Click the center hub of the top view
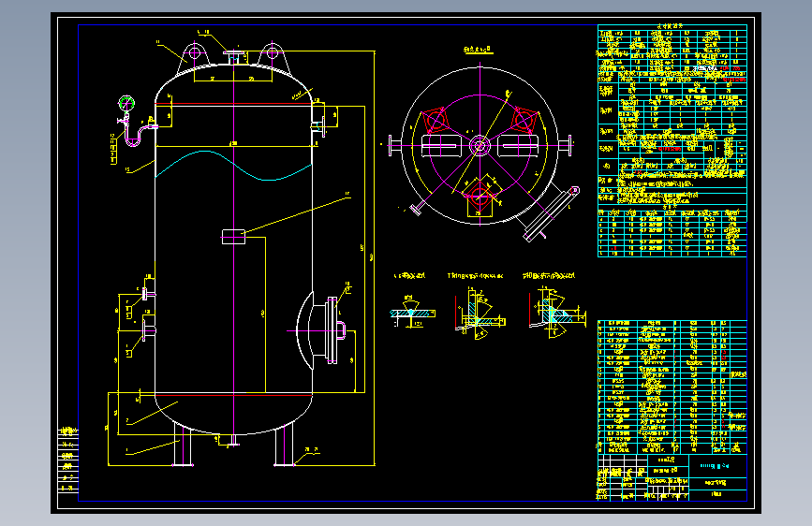Screen dimensions: 812x526 [x=480, y=145]
